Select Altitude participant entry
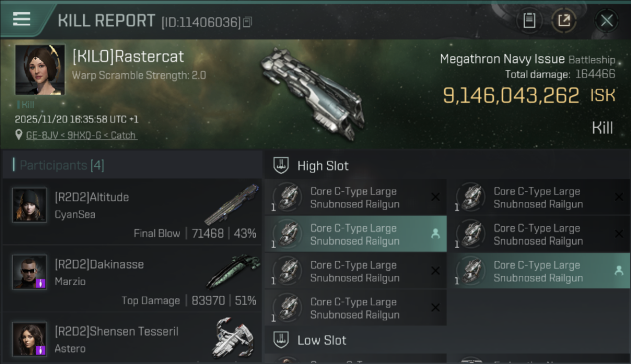 click(132, 212)
